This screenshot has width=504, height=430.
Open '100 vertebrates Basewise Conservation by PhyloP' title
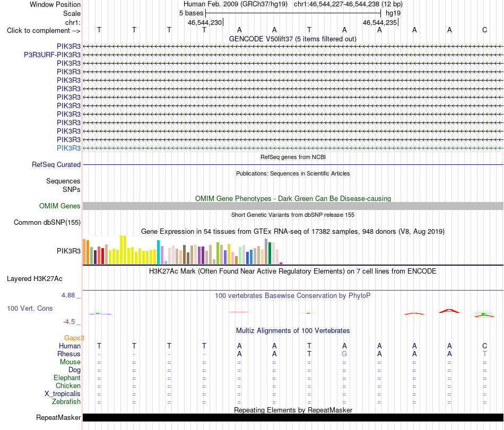coord(293,295)
